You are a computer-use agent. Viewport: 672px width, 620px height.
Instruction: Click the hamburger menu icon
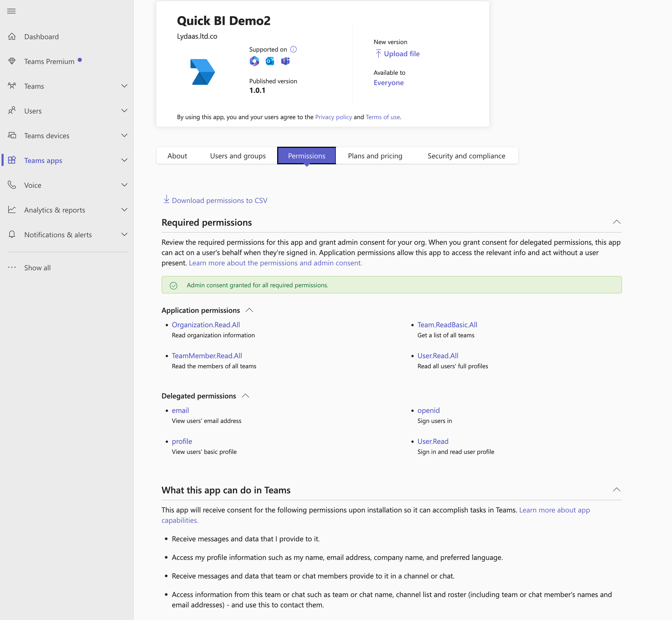pyautogui.click(x=11, y=11)
